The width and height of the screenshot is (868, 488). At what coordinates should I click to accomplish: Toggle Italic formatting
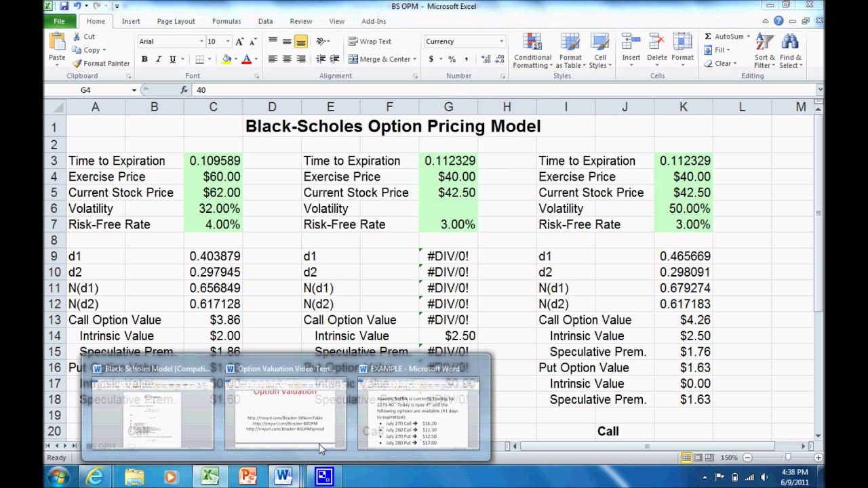point(159,59)
